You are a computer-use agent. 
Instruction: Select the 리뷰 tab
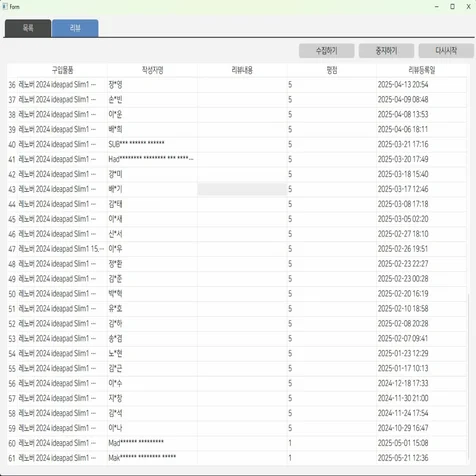[75, 28]
